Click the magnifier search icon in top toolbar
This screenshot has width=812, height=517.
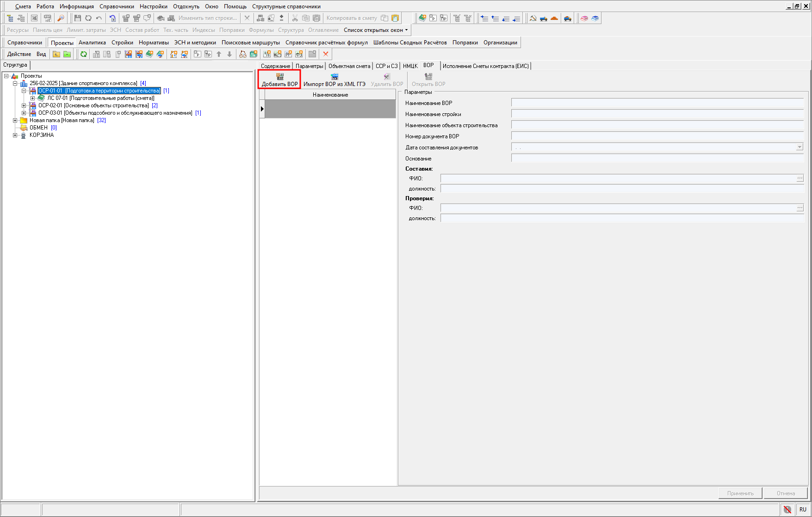[x=61, y=18]
